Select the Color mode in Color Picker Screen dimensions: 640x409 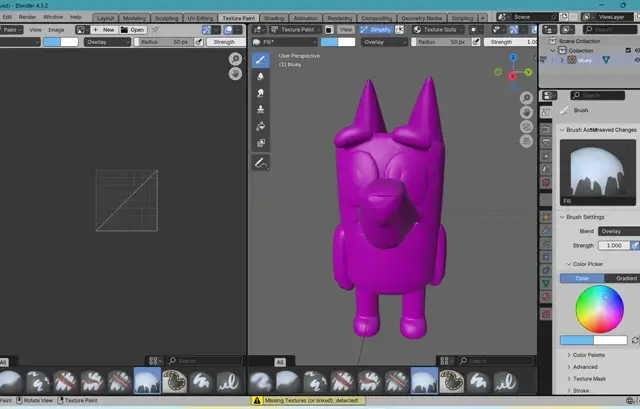click(x=582, y=278)
